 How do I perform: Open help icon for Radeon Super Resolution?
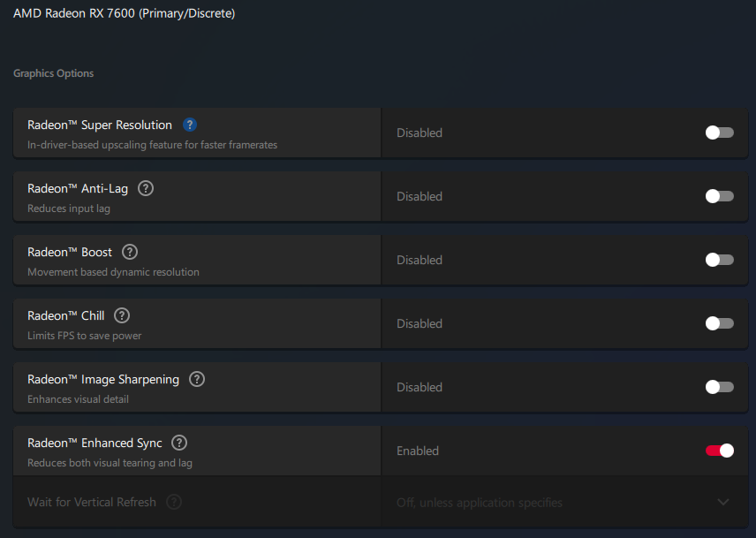[x=190, y=125]
